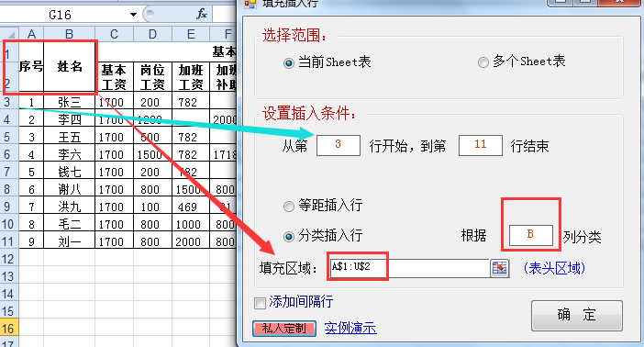Open the Name Box dropdown arrow

tap(133, 15)
